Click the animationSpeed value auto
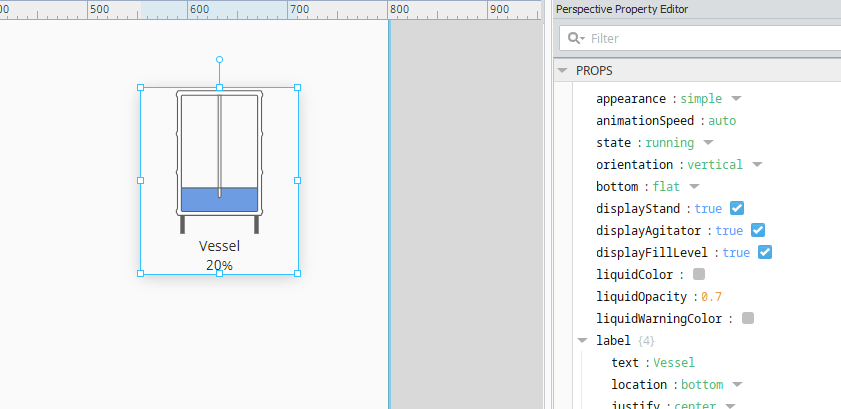 (722, 121)
